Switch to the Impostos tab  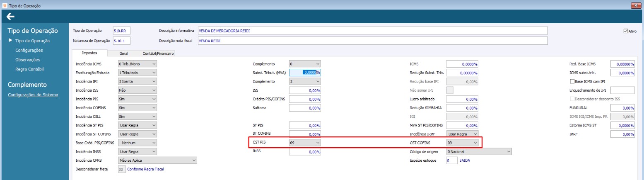coord(89,53)
